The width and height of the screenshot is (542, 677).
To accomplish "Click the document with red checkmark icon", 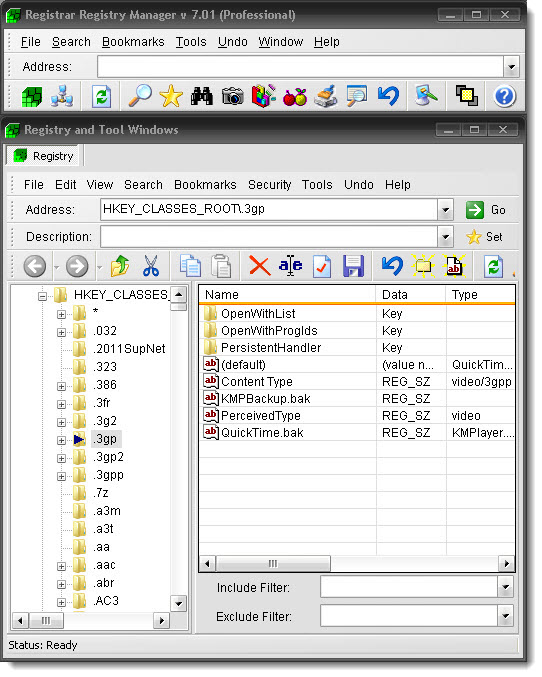I will (x=322, y=266).
